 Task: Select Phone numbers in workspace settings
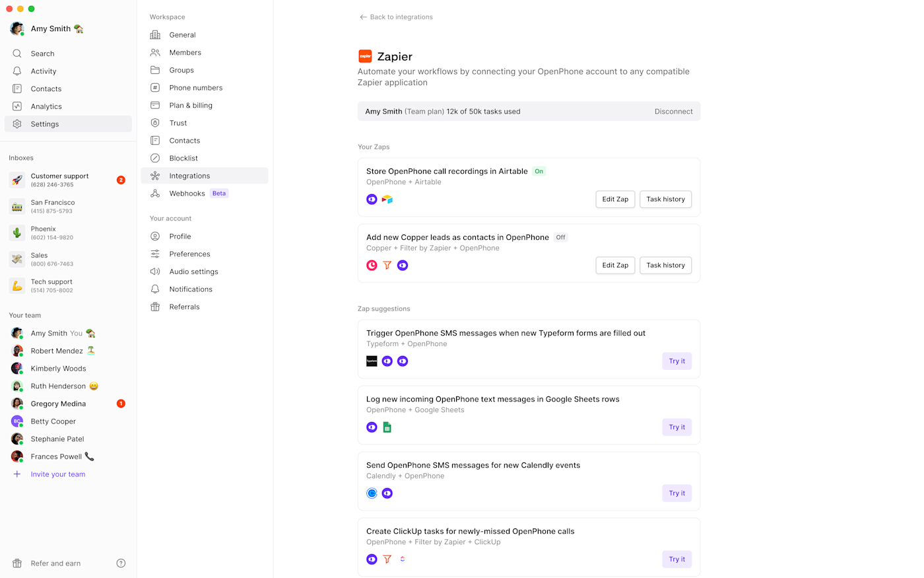click(195, 88)
